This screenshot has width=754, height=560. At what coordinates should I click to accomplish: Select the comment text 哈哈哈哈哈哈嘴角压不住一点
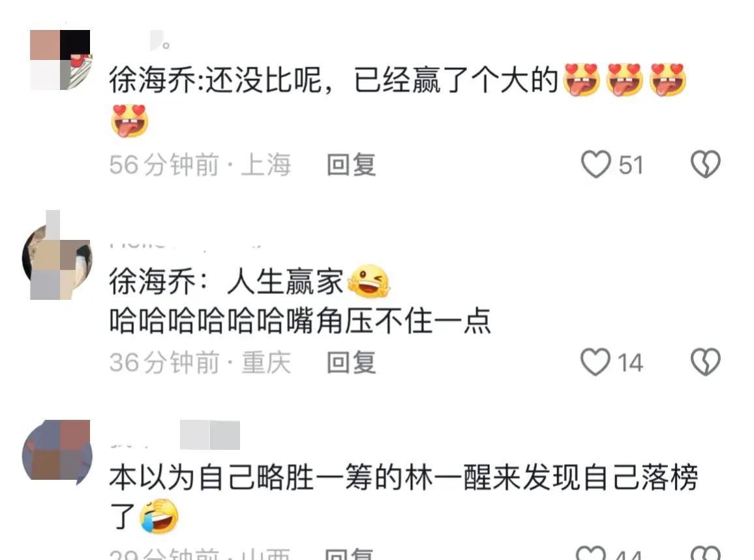coord(300,321)
